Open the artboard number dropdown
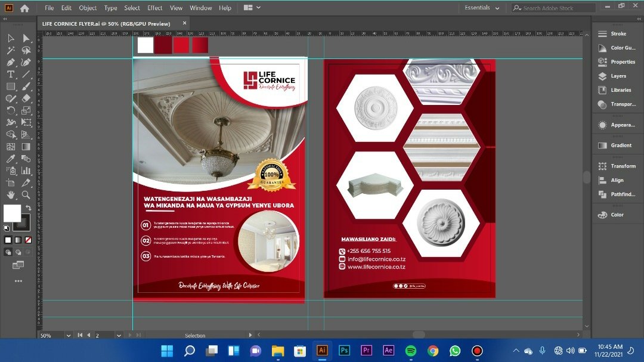The width and height of the screenshot is (644, 362). (x=119, y=335)
